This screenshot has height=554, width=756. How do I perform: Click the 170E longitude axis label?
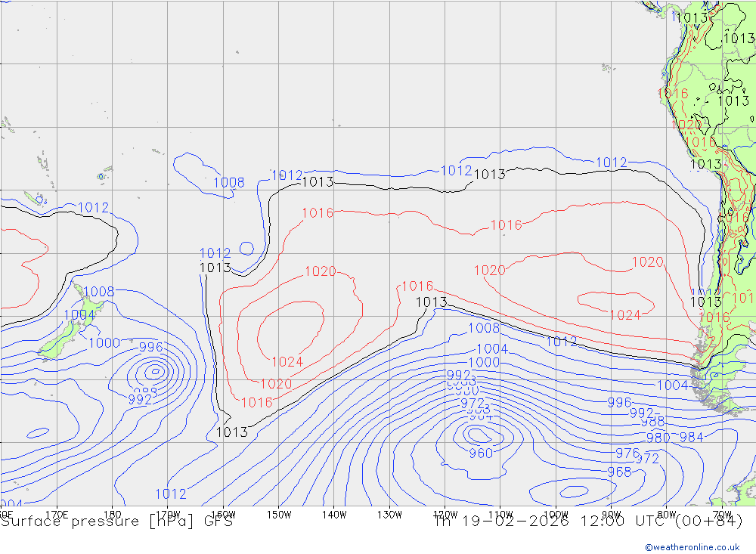(57, 514)
